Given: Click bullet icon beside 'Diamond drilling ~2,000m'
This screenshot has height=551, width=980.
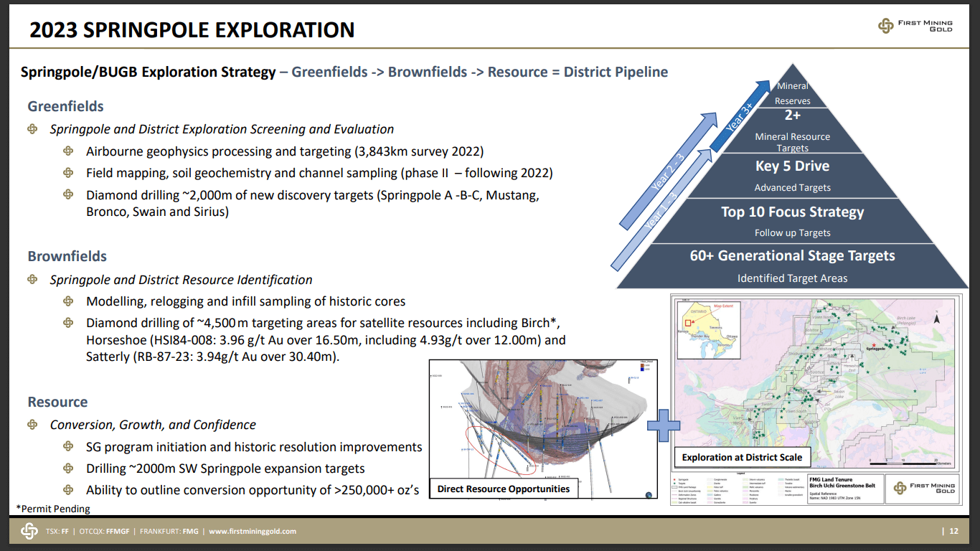Looking at the screenshot, I should pyautogui.click(x=68, y=194).
